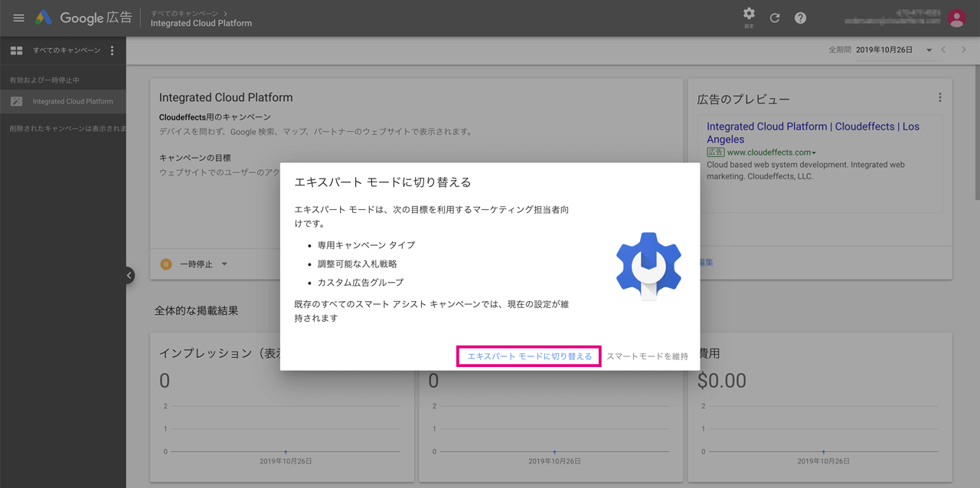Click the 編集 link in preview card
980x488 pixels.
coord(704,262)
